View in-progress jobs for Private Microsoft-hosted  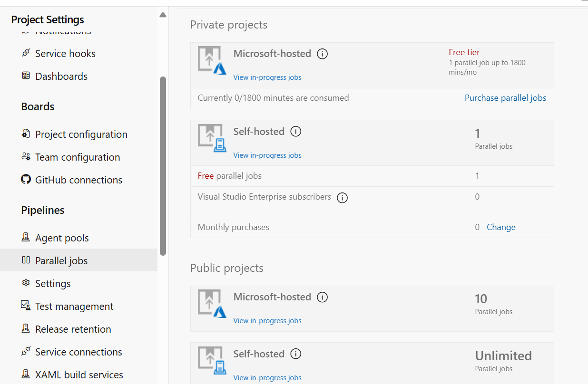267,77
